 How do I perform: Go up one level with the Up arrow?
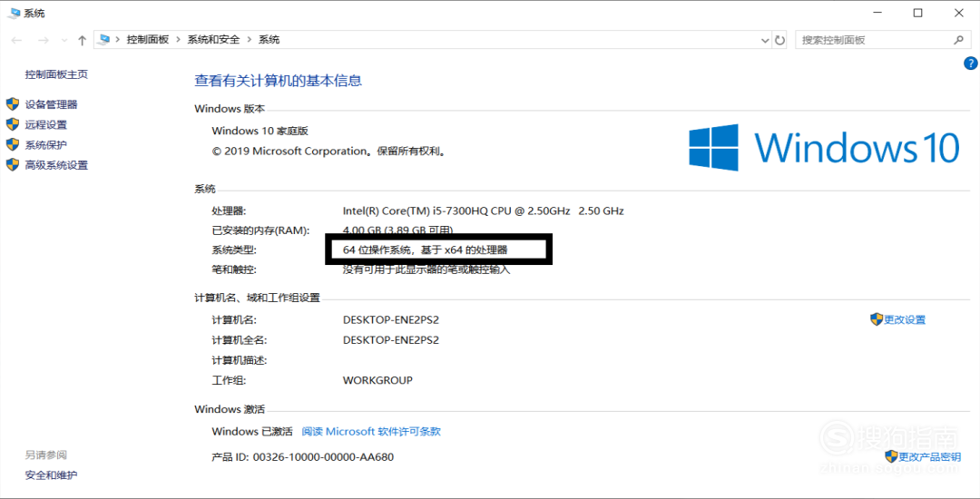point(82,40)
